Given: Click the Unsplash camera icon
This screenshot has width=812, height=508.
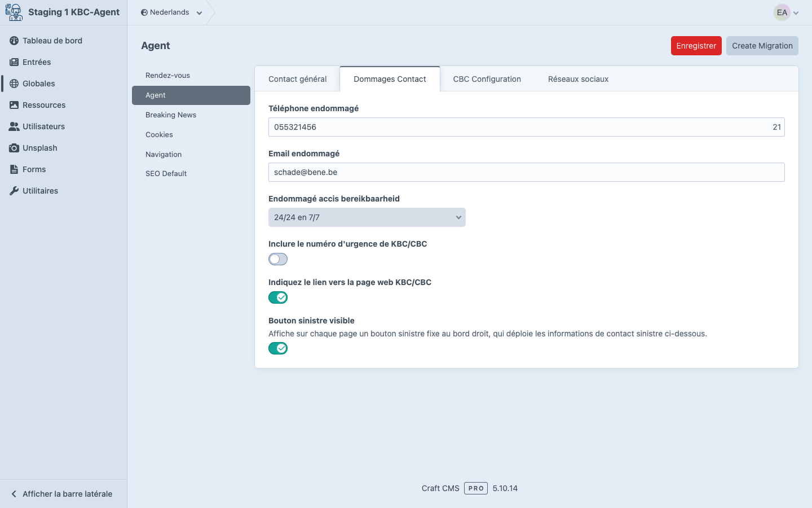Looking at the screenshot, I should (14, 148).
